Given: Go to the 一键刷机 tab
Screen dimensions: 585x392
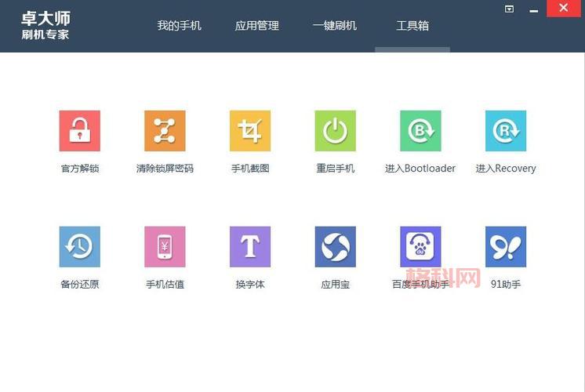Looking at the screenshot, I should (335, 25).
